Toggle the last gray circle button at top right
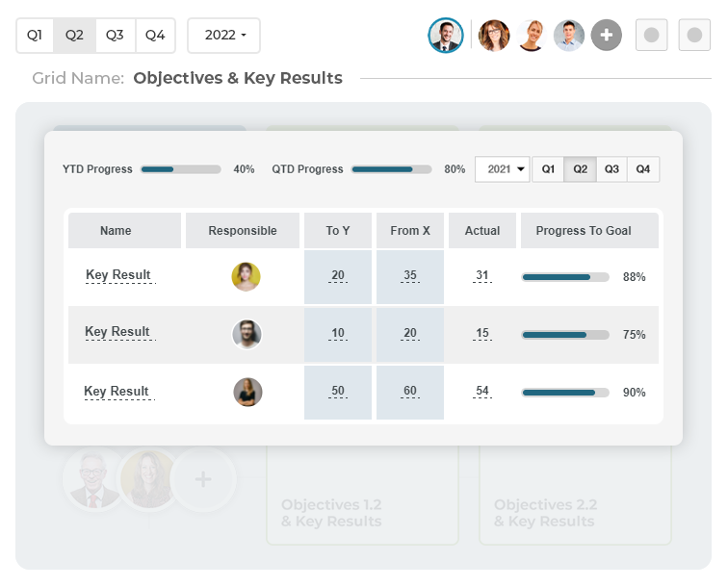The image size is (728, 587). click(x=694, y=36)
